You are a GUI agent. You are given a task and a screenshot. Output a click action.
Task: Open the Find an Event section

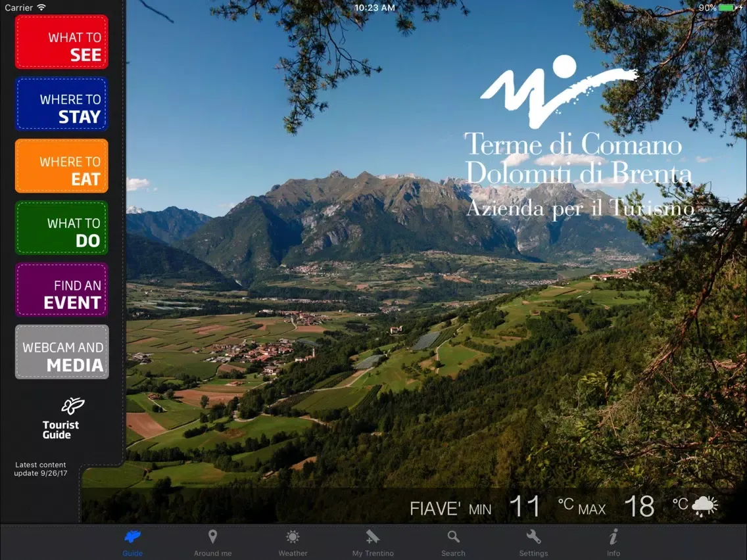[61, 289]
